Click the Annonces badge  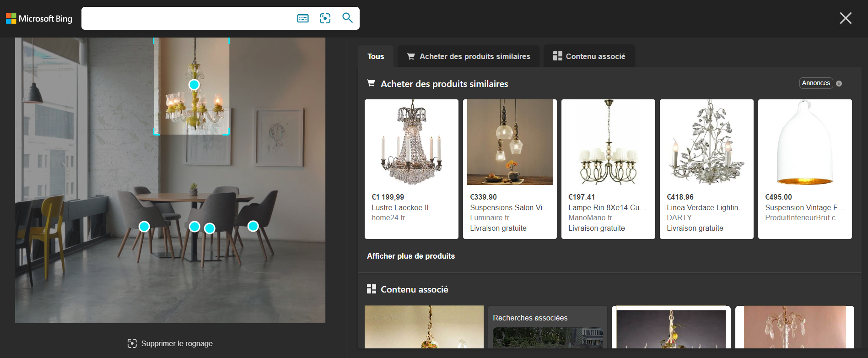(x=816, y=83)
